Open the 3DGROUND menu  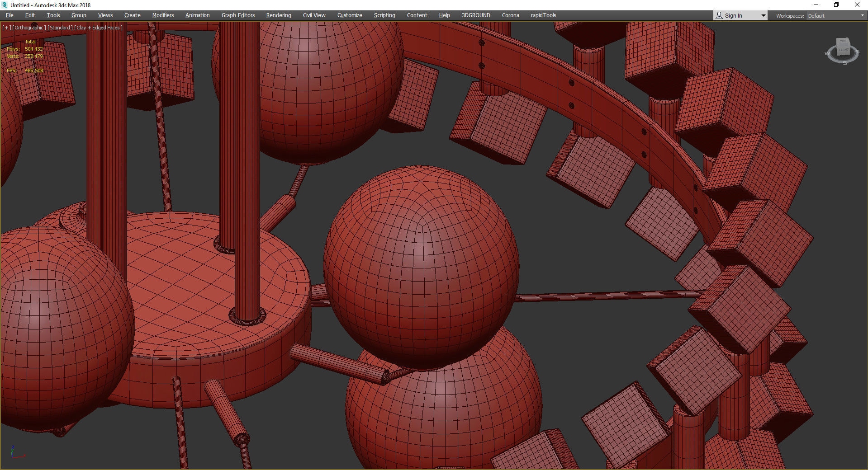(476, 15)
